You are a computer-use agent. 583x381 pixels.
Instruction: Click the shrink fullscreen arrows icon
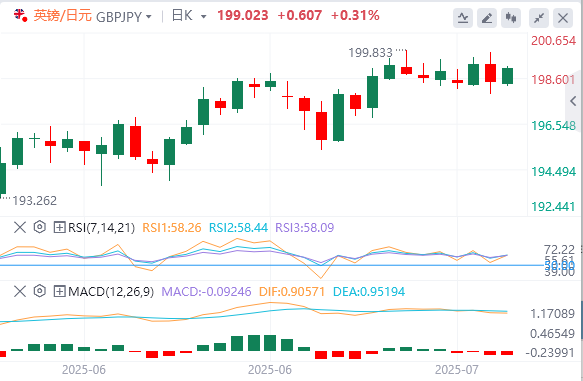pyautogui.click(x=539, y=17)
